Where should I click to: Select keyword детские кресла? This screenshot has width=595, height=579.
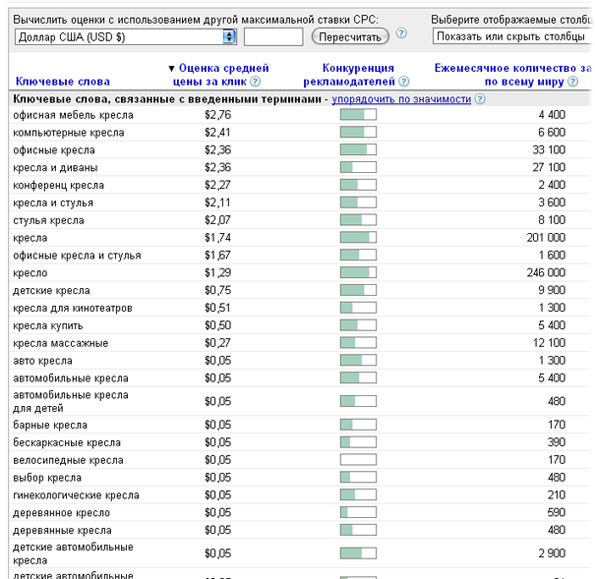52,291
